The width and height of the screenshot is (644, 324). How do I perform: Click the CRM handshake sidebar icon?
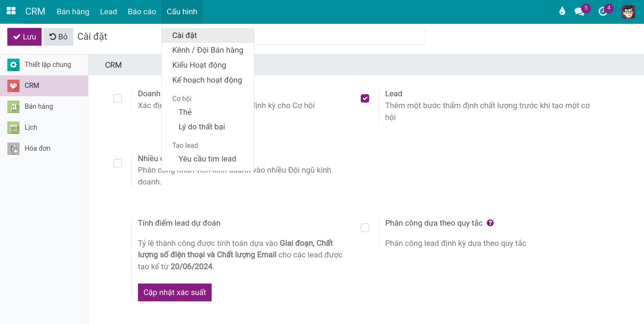coord(13,86)
